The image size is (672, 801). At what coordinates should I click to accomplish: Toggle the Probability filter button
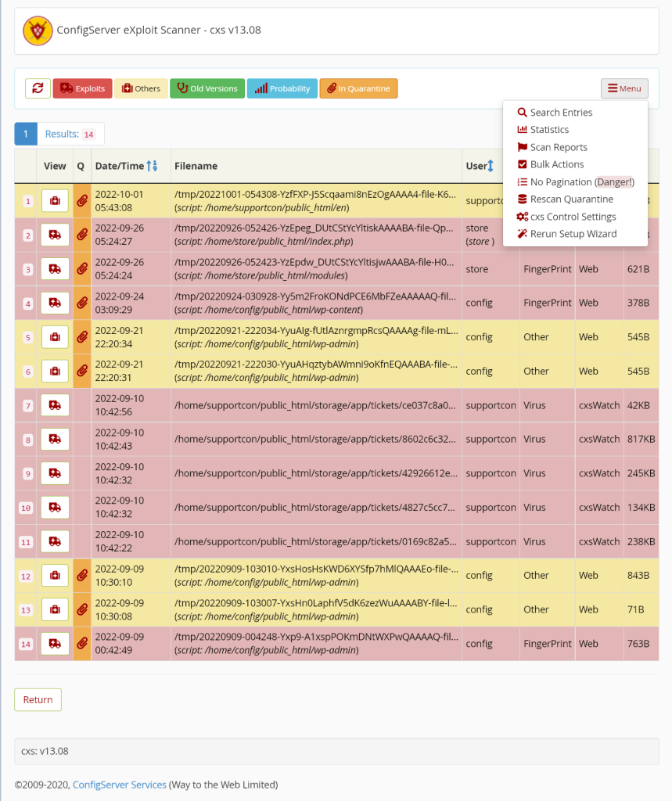(x=282, y=88)
